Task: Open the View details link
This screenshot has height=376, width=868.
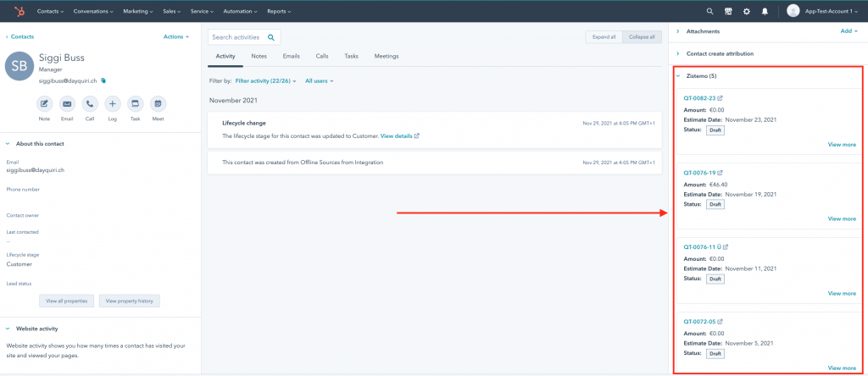Action: pos(397,136)
